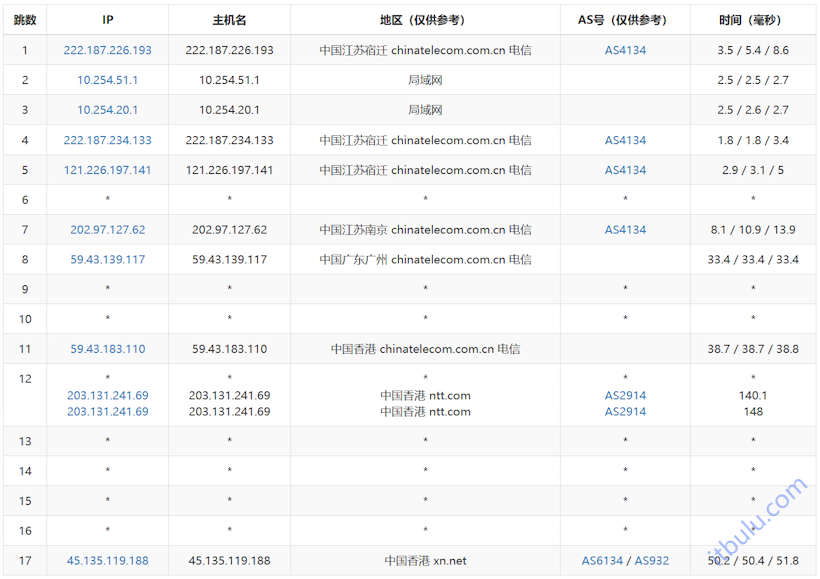Open AS4134 for hop 1
820x579 pixels.
tap(624, 49)
